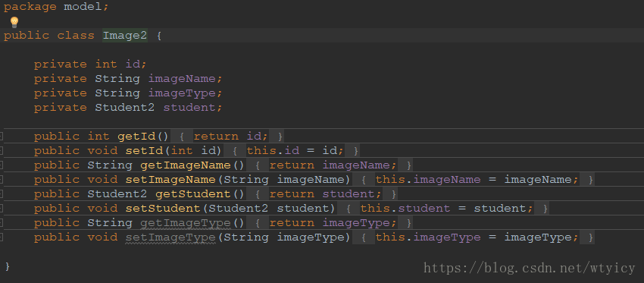Click the package name model
Screen dimensions: 644x283
coord(83,7)
